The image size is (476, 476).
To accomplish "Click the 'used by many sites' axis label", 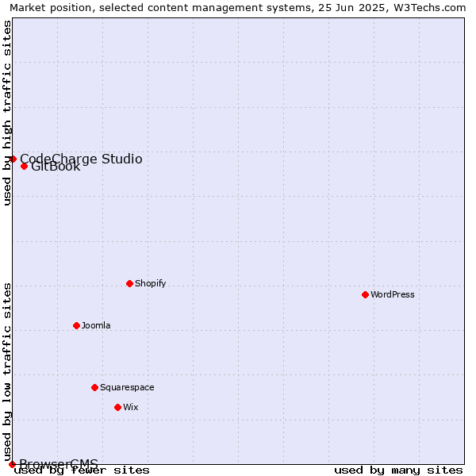I will click(x=398, y=470).
